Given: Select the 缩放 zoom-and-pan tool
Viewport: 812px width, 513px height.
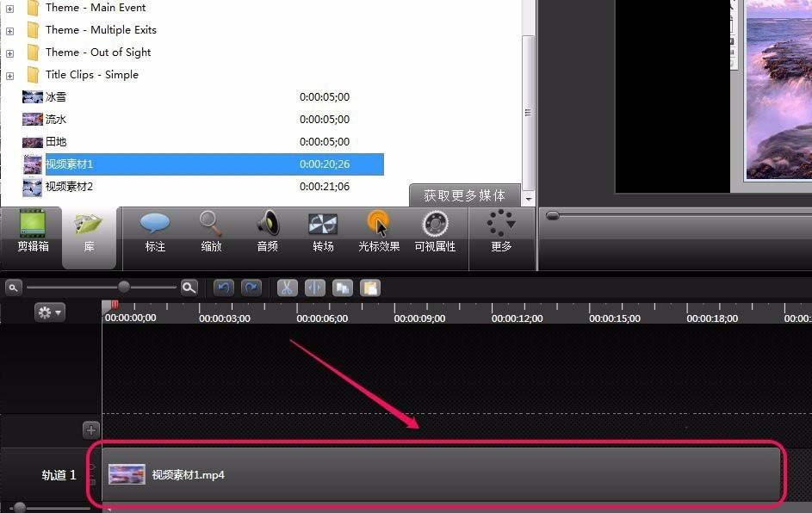Looking at the screenshot, I should 211,230.
